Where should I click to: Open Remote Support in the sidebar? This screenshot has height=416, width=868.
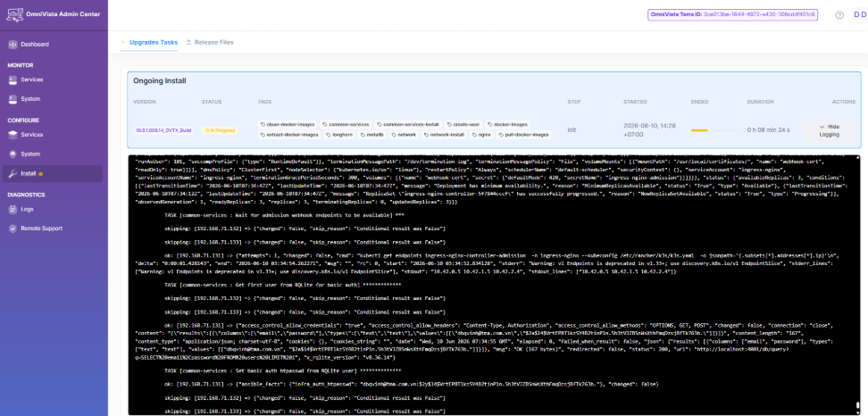pyautogui.click(x=52, y=229)
